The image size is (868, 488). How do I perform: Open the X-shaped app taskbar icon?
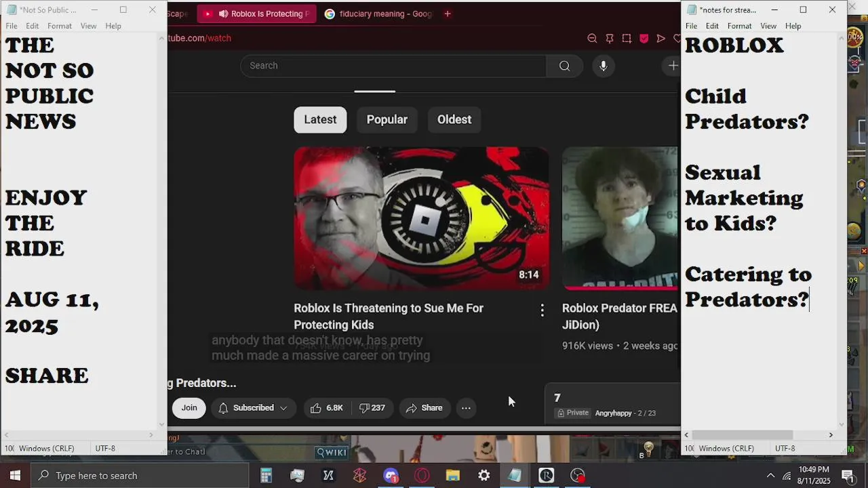click(x=328, y=476)
